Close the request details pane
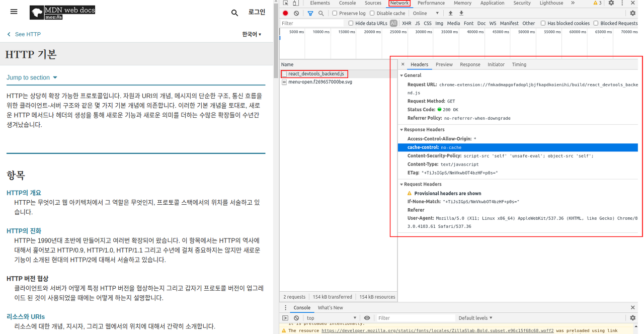The height and width of the screenshot is (334, 644). coord(403,64)
